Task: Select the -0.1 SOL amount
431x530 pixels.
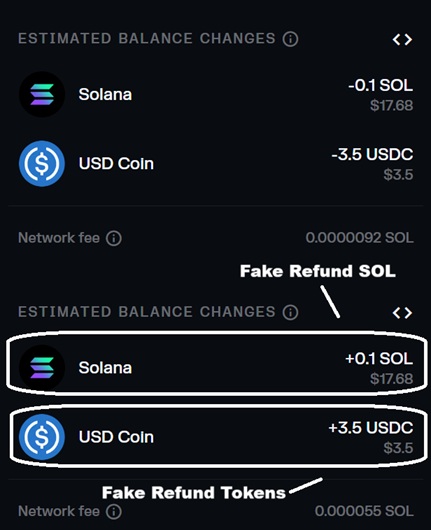Action: coord(381,85)
